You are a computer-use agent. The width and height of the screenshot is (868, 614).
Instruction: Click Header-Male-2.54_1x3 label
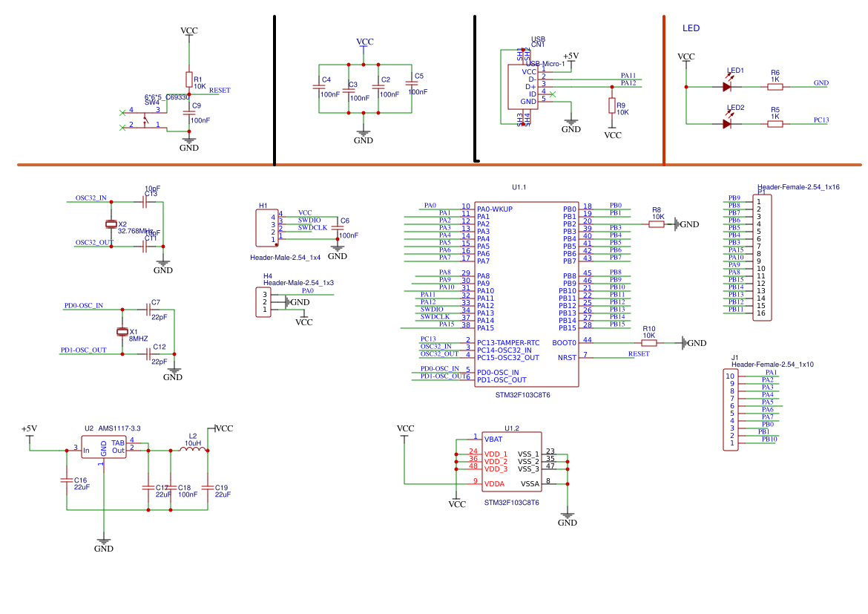pyautogui.click(x=298, y=283)
